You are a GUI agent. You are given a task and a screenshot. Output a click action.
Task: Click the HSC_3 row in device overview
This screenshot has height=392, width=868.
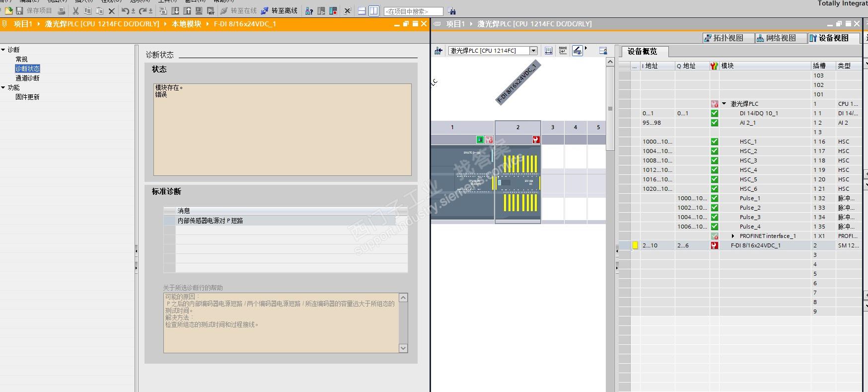(740, 160)
